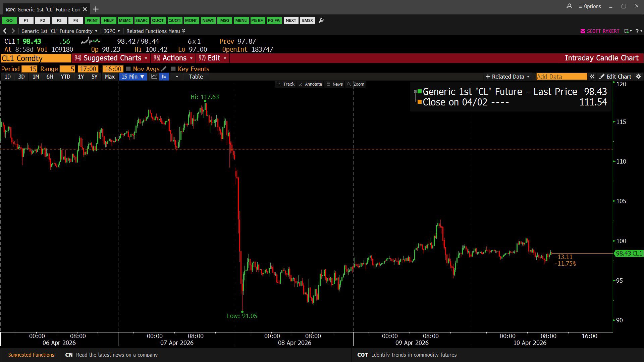The width and height of the screenshot is (644, 362).
Task: Open chart settings gear icon
Action: tap(639, 77)
